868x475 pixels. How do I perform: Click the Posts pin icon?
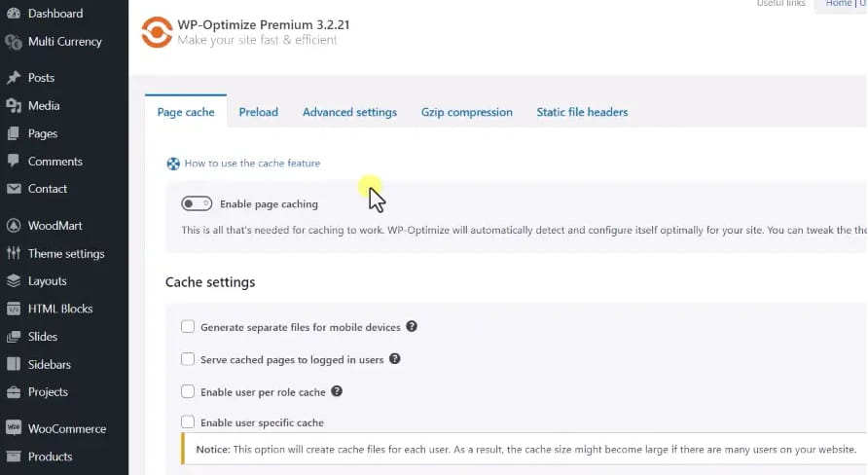pos(14,78)
